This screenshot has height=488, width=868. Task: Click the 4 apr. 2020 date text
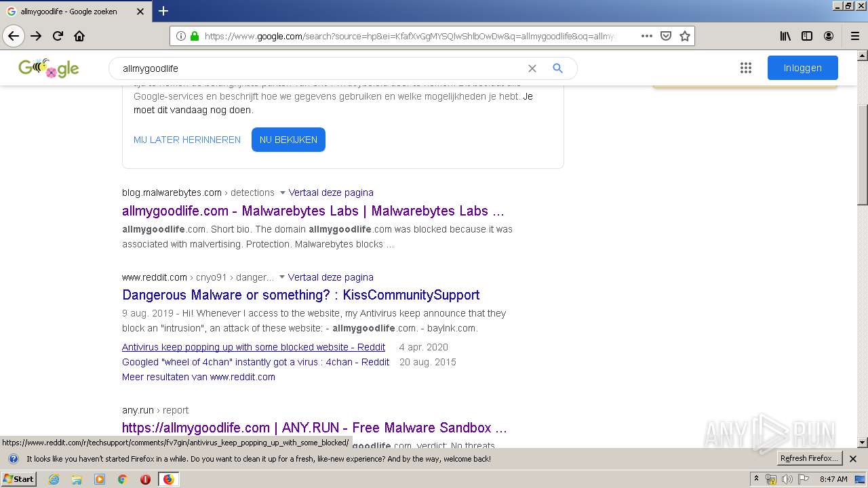click(x=423, y=347)
